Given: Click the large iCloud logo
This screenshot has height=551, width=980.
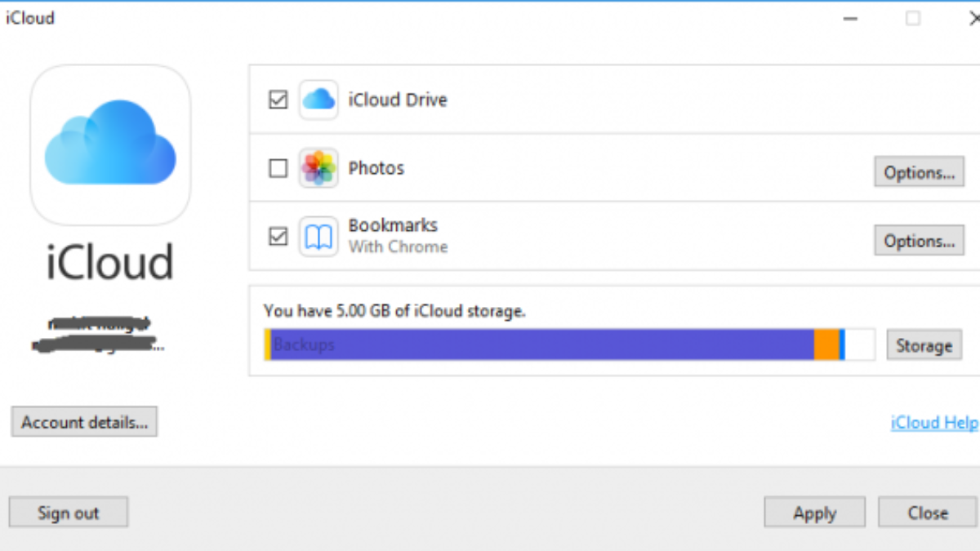Looking at the screenshot, I should [x=110, y=144].
